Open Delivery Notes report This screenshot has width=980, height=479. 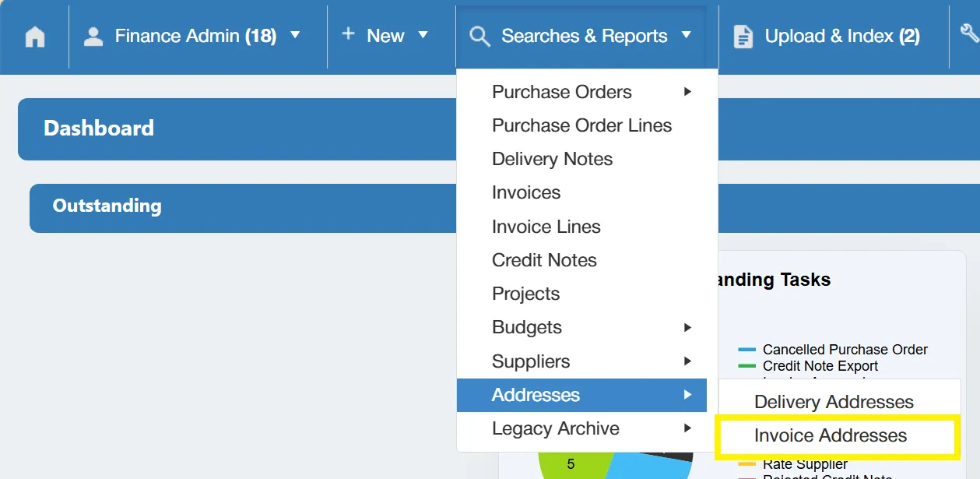tap(581, 159)
